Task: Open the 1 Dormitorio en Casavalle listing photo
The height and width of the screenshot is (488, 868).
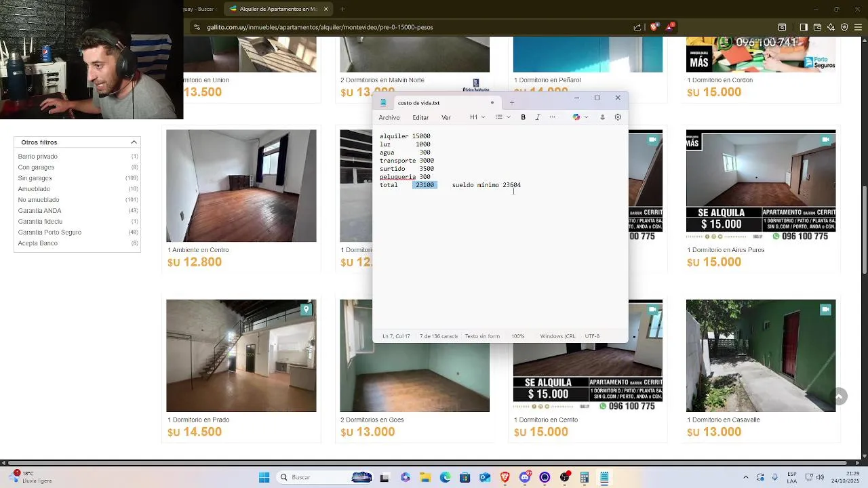Action: pyautogui.click(x=761, y=356)
